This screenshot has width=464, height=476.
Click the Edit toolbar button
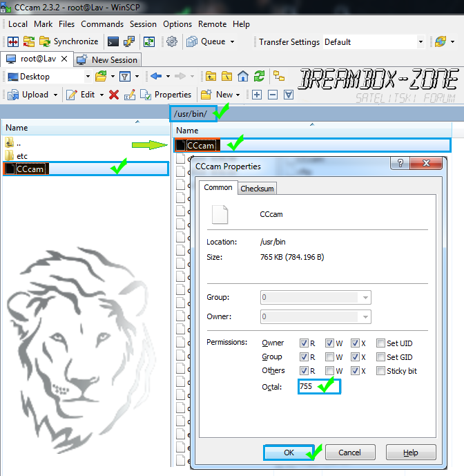coord(81,95)
